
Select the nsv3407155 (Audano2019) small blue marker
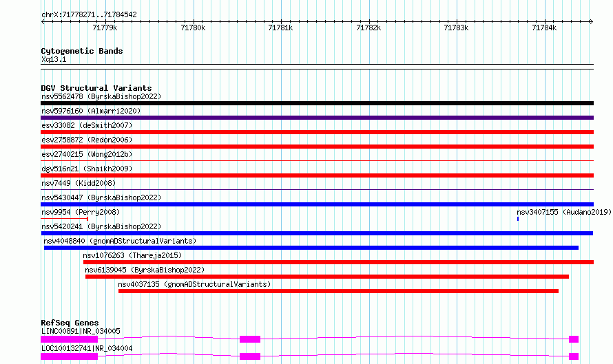coord(518,219)
